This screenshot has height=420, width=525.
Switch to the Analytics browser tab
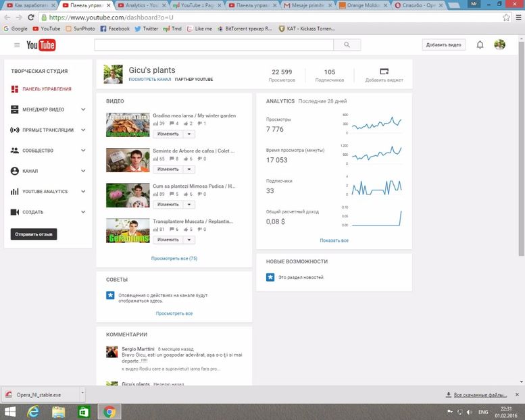tap(142, 5)
